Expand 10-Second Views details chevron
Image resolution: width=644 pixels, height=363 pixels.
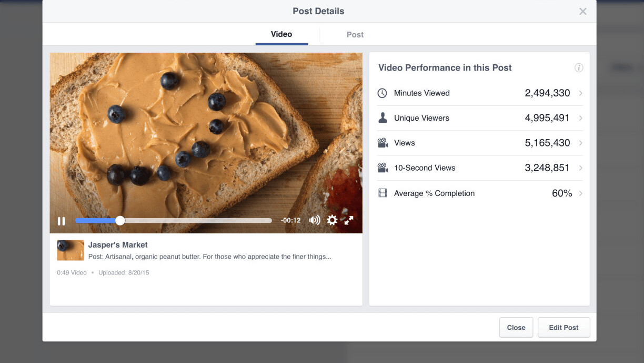click(581, 168)
